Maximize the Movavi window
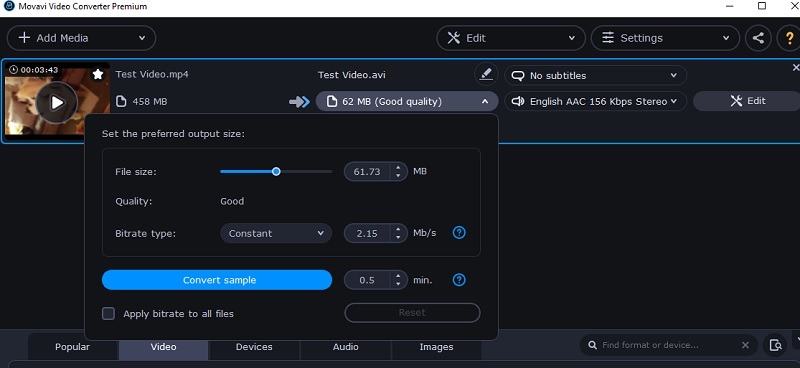This screenshot has height=368, width=800. click(x=762, y=6)
